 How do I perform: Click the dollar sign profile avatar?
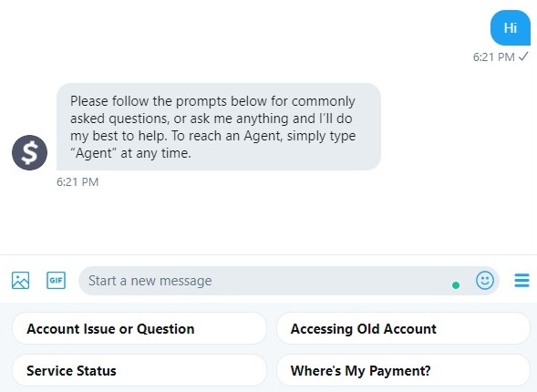point(30,152)
